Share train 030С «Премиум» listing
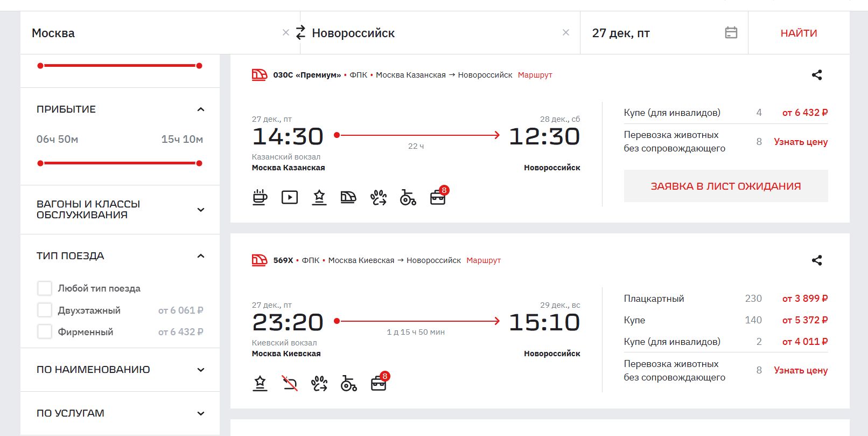The height and width of the screenshot is (436, 868). point(816,75)
